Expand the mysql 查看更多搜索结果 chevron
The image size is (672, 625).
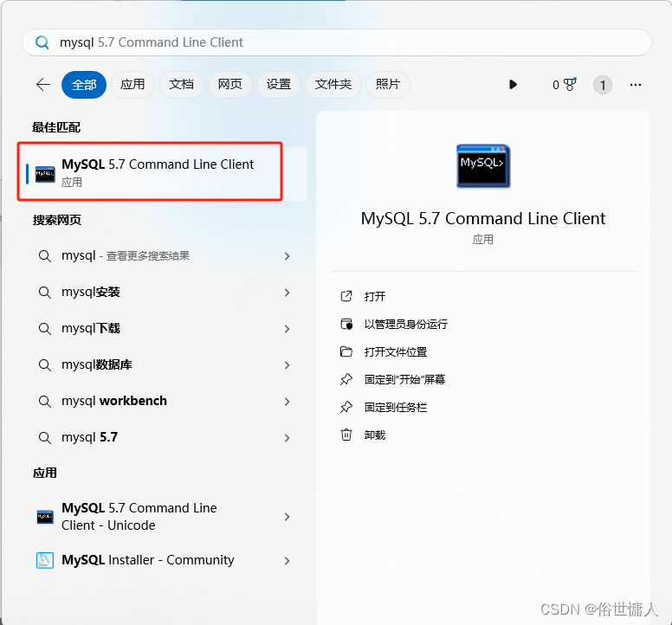coord(288,256)
